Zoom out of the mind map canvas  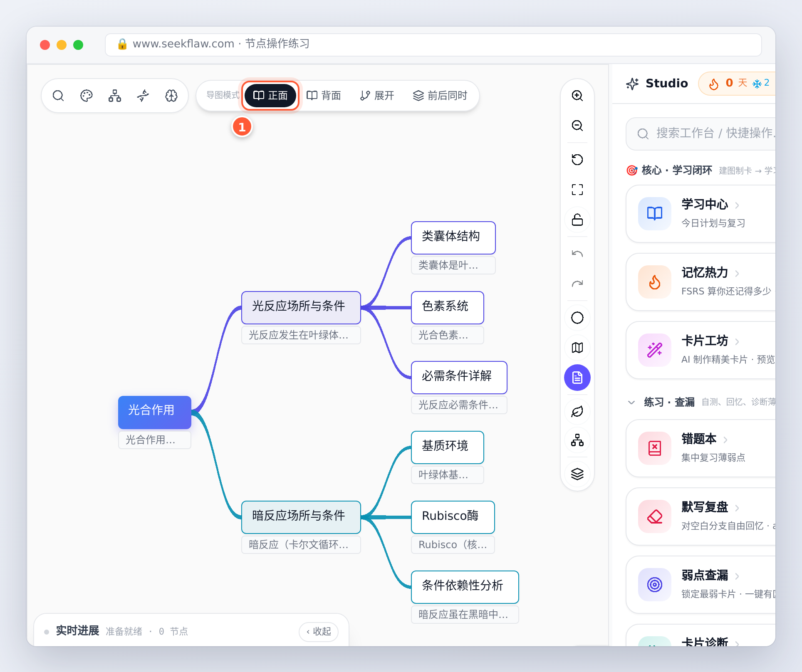577,126
